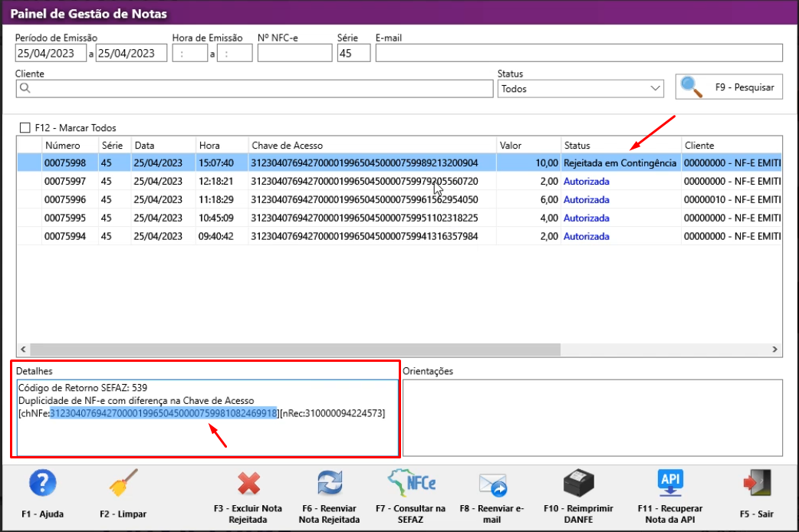Screen dimensions: 799x532
Task: Click the Nº NFC-e input field
Action: coord(294,53)
